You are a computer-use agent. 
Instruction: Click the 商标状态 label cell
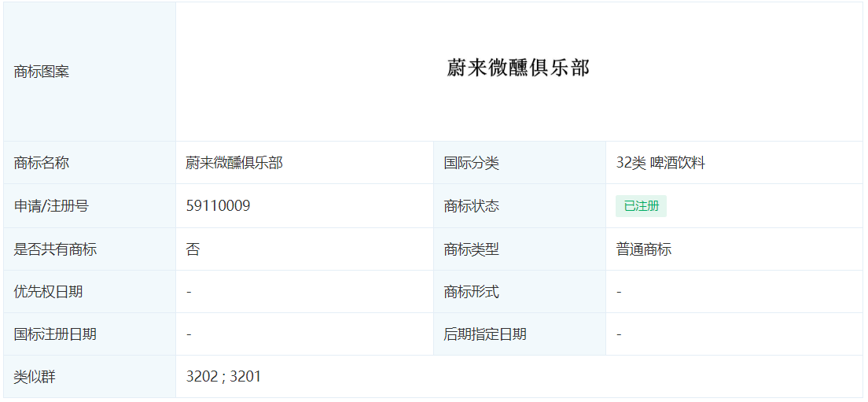[x=520, y=206]
